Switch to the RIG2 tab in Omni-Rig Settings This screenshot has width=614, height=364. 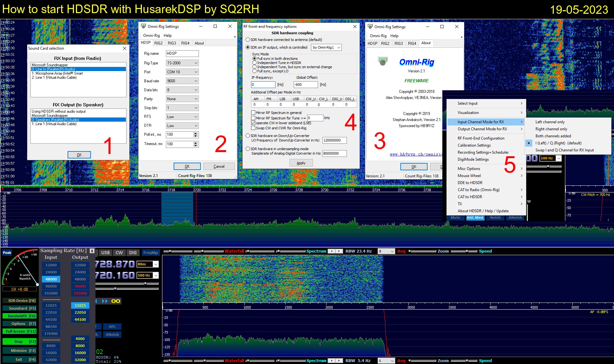point(159,43)
